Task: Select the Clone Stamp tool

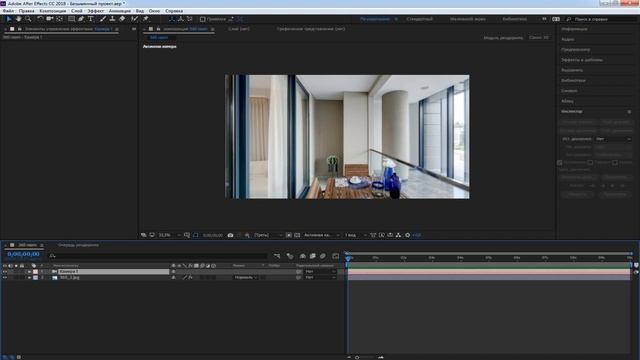Action: click(112, 19)
